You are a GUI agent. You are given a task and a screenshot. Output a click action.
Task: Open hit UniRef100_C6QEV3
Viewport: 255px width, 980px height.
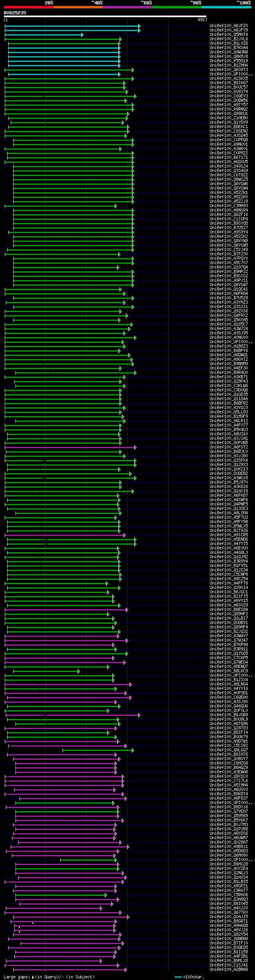click(x=229, y=96)
